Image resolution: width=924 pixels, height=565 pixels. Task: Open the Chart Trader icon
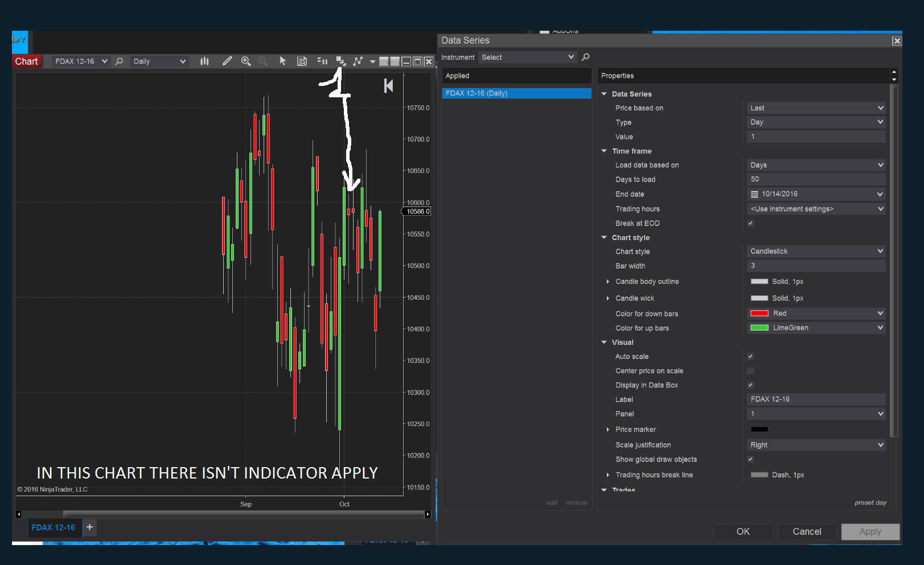(x=322, y=61)
